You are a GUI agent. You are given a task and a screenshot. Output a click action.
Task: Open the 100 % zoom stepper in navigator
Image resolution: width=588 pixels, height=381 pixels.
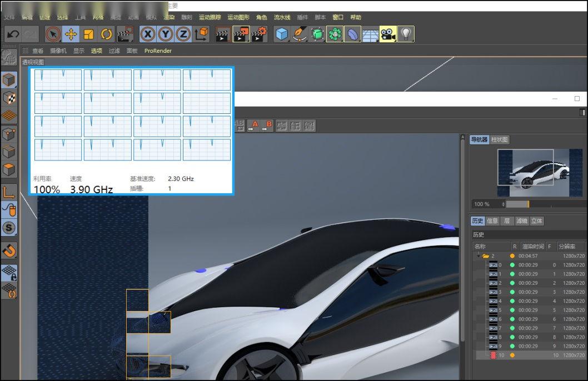click(x=503, y=204)
